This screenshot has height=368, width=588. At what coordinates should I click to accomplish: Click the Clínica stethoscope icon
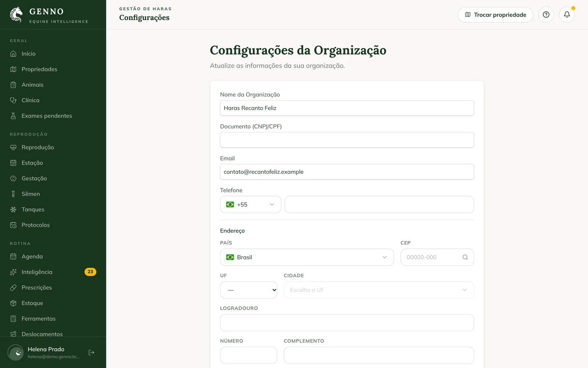tap(13, 100)
